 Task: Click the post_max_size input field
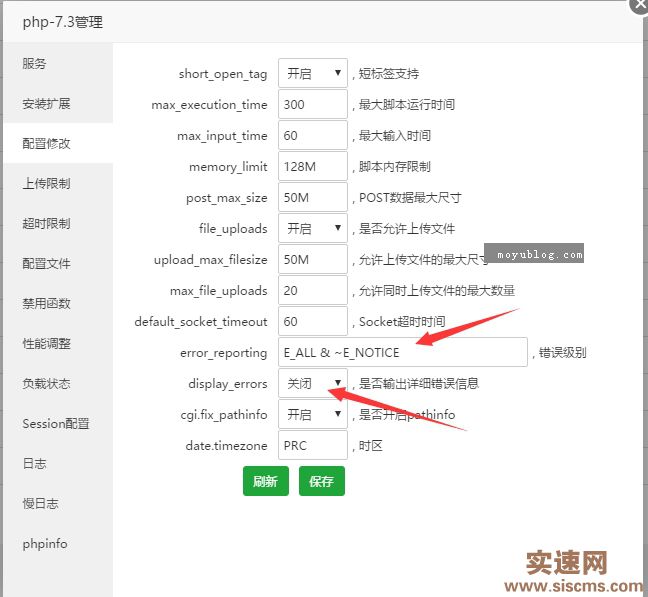313,197
